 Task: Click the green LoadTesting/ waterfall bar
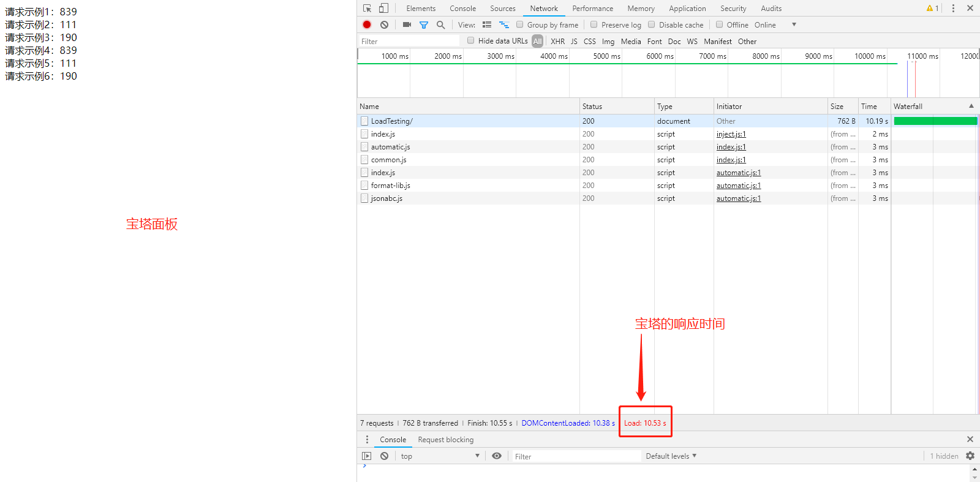tap(935, 121)
